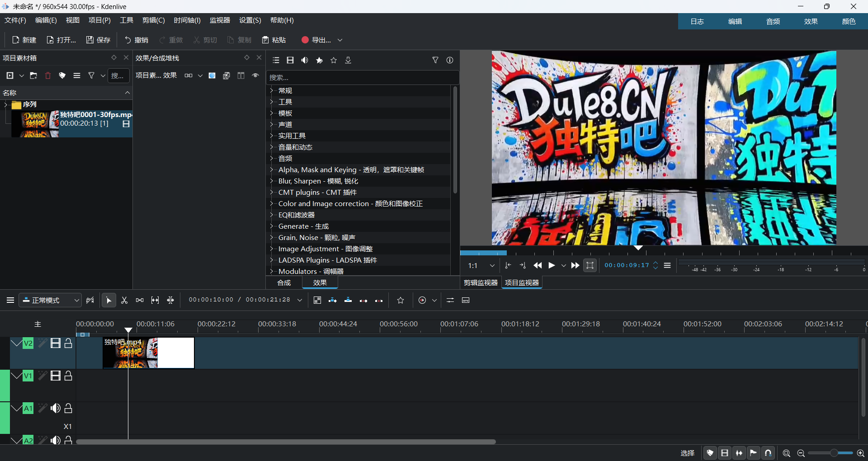868x461 pixels.
Task: Open the 时间轴(I) menu
Action: tap(187, 20)
